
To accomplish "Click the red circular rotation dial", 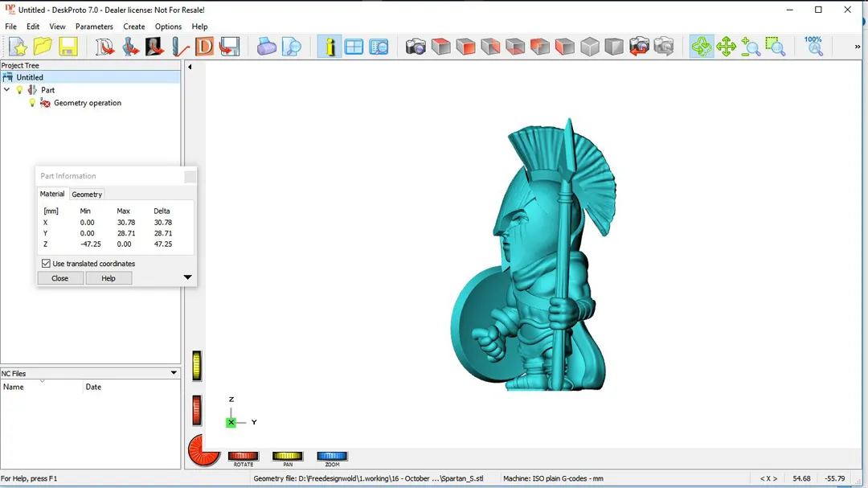I will [x=203, y=450].
